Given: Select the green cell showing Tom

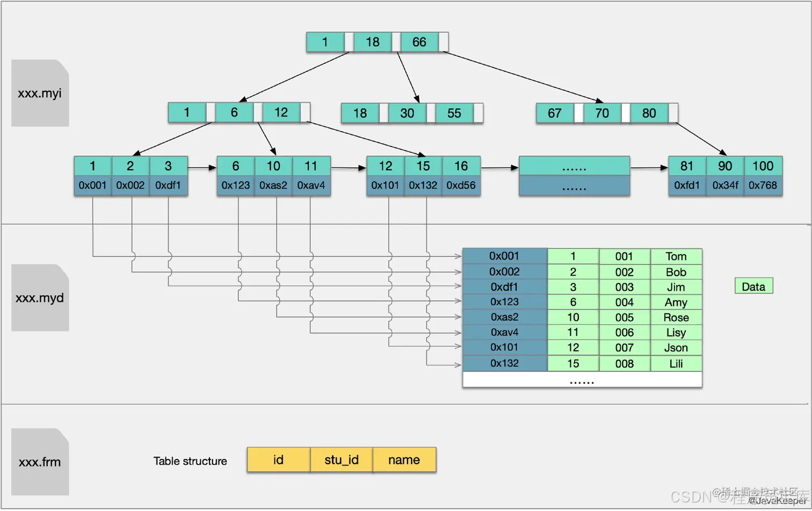Looking at the screenshot, I should (x=676, y=256).
